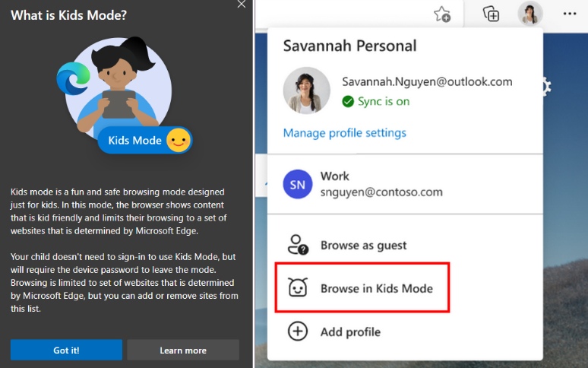Screen dimensions: 588x368
Task: Click the blue Kids Mode badge
Action: click(135, 141)
